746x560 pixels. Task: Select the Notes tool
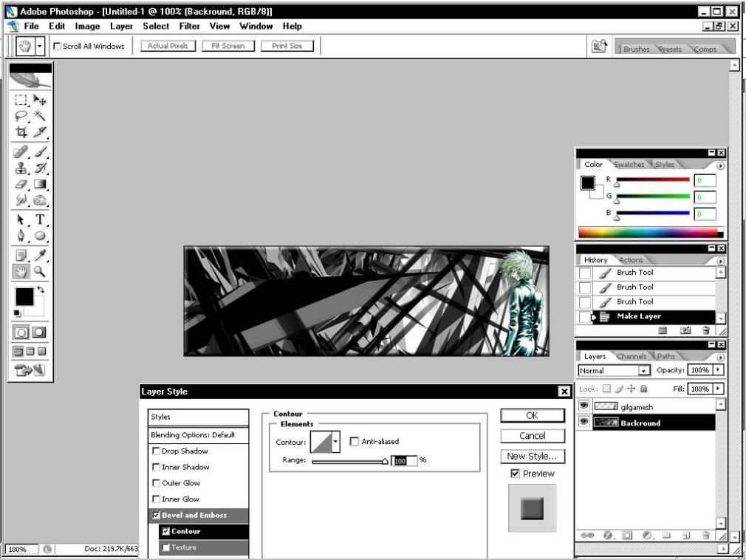[x=21, y=256]
